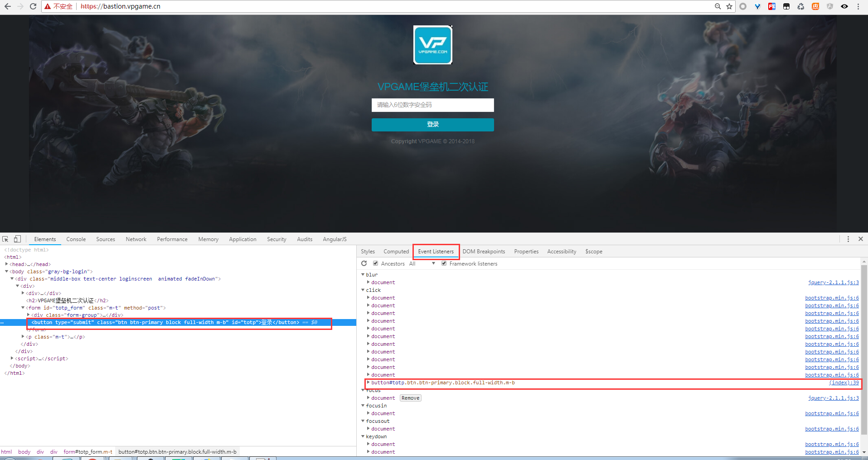The width and height of the screenshot is (868, 460).
Task: Click the Remove button for focus listener
Action: (x=410, y=398)
